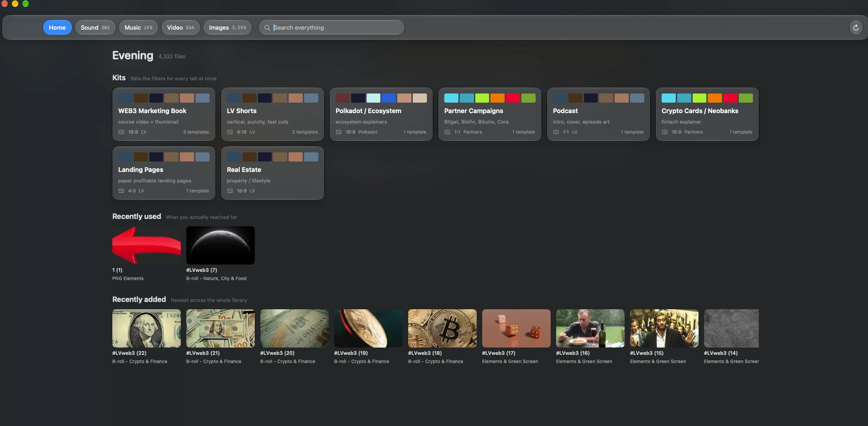Open the red arrow thumbnail in Recently used
Screen dimensions: 868x426
point(147,245)
